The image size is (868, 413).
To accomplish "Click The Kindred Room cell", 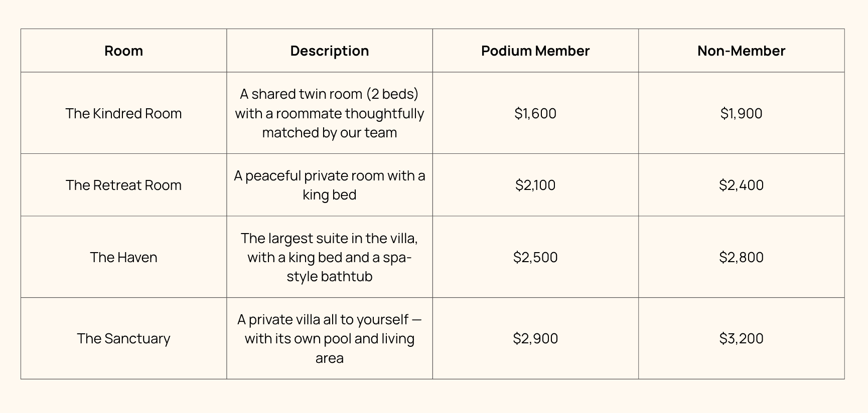I will (123, 113).
